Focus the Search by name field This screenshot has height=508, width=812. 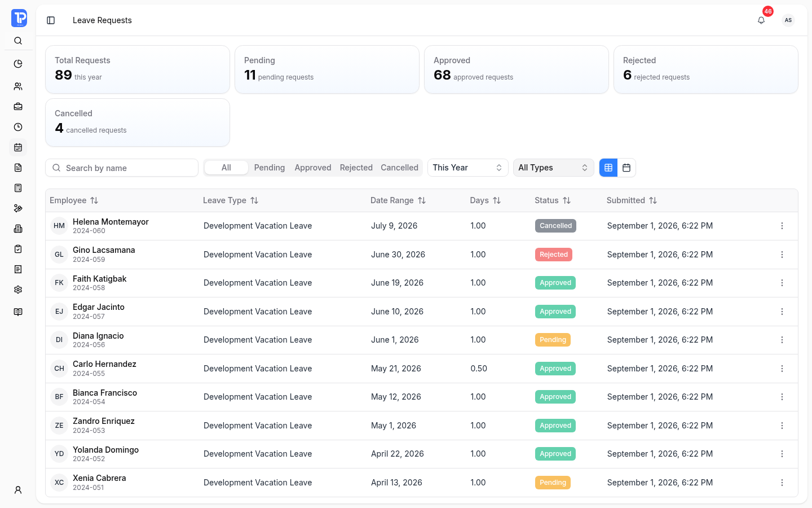click(x=122, y=168)
